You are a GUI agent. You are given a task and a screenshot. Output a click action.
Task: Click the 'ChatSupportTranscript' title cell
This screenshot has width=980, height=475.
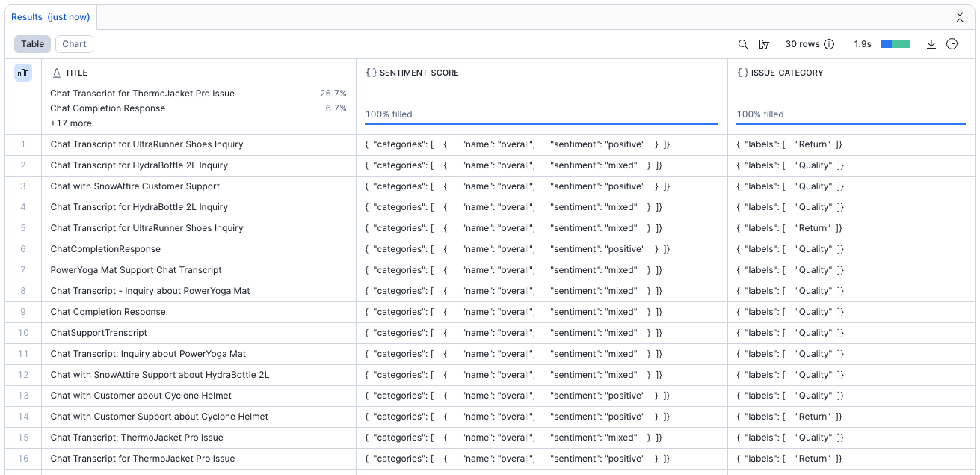(99, 333)
